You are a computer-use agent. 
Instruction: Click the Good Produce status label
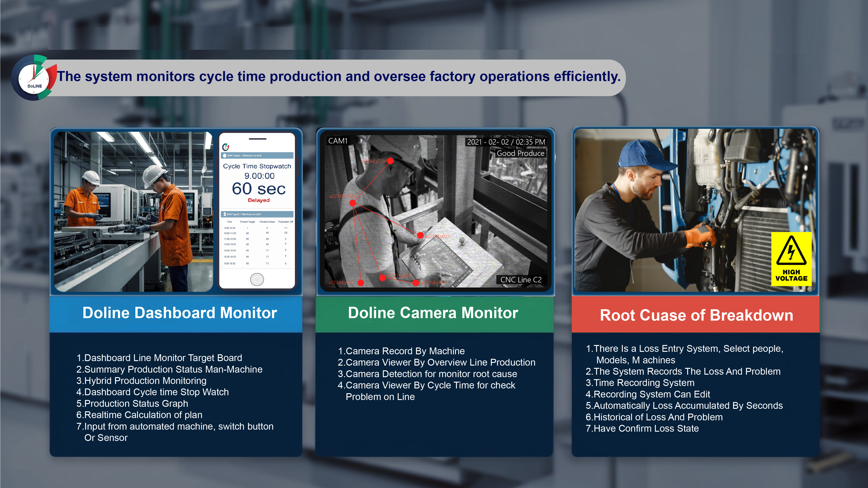tap(520, 153)
